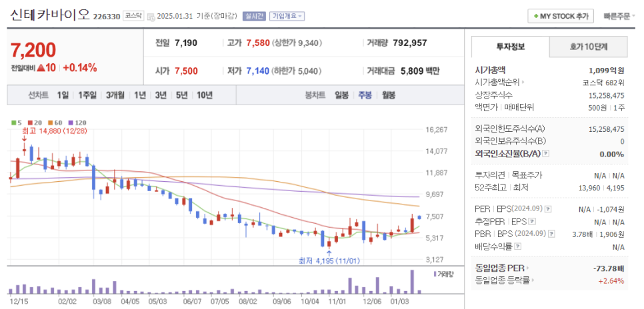Screen dimensions: 644x309
Task: Click help icon next to 외국인소진율(B/A)
Action: click(x=545, y=154)
